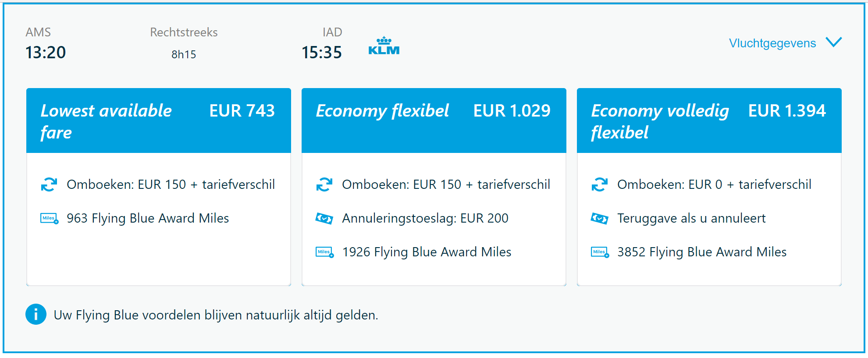The image size is (868, 358).
Task: Click rebooking icon in Lowest available fare
Action: [49, 184]
